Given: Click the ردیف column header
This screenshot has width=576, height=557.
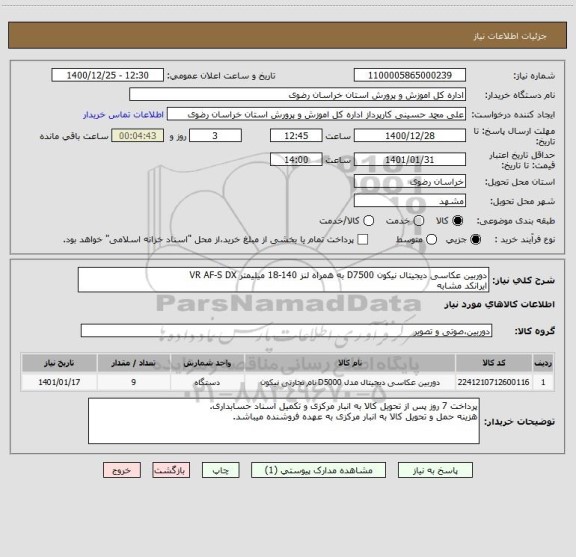Looking at the screenshot, I should (543, 363).
